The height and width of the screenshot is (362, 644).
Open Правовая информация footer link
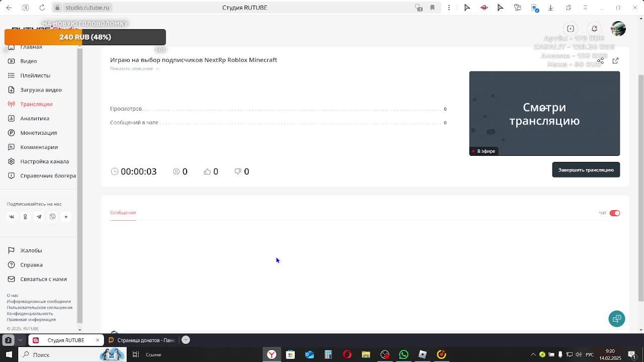pos(31,320)
